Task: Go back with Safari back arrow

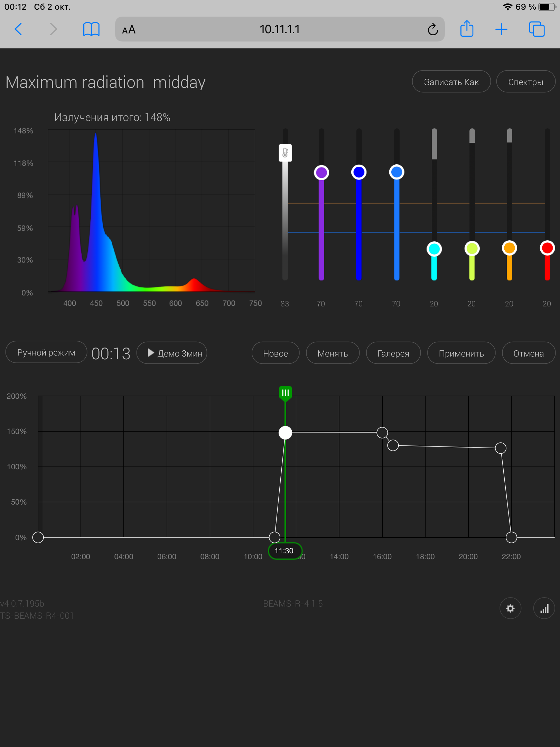Action: coord(19,29)
